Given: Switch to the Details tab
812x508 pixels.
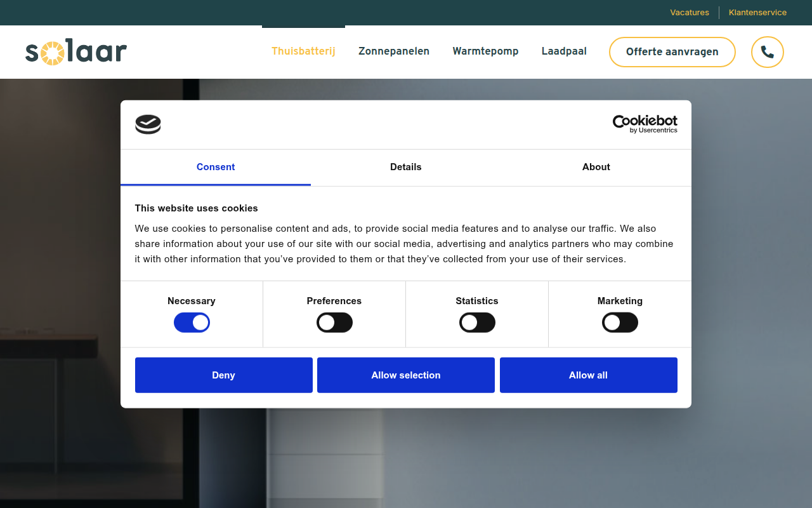Looking at the screenshot, I should coord(406,167).
